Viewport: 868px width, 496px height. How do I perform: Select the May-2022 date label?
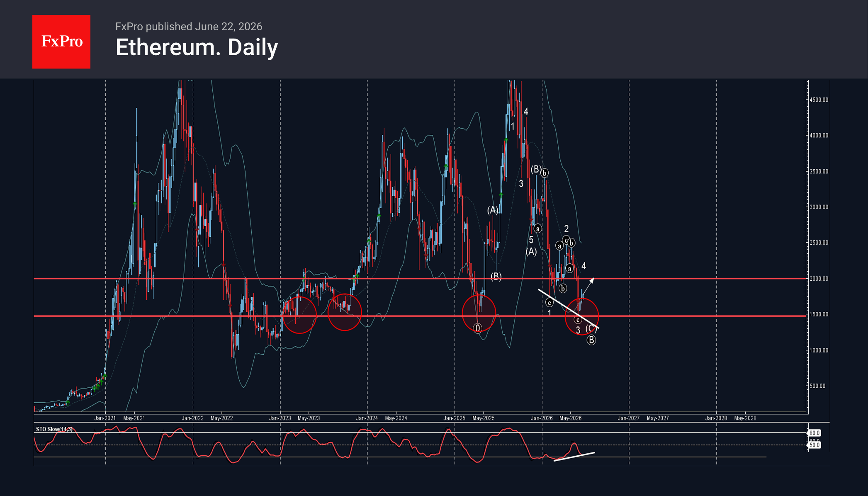point(221,418)
